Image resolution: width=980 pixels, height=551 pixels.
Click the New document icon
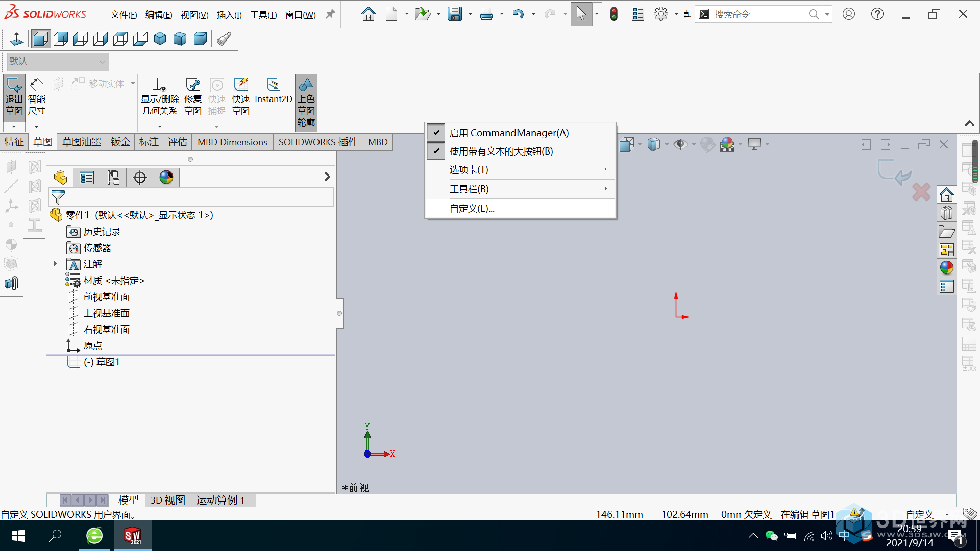coord(391,14)
